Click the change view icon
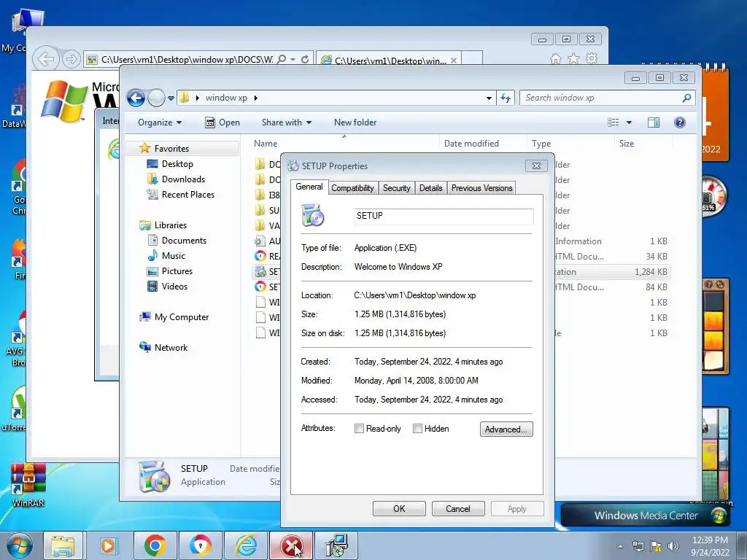This screenshot has width=747, height=560. pos(613,122)
